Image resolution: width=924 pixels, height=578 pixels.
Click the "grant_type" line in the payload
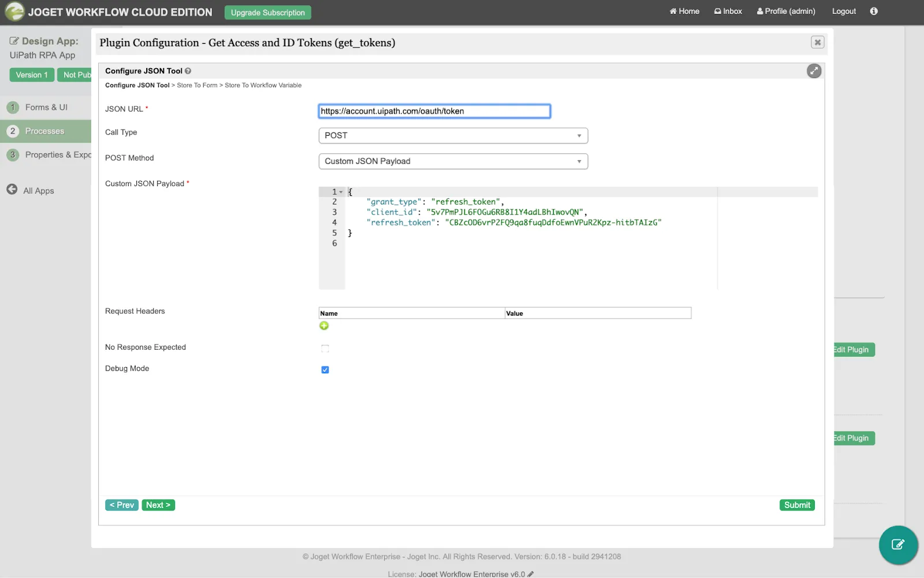point(435,202)
